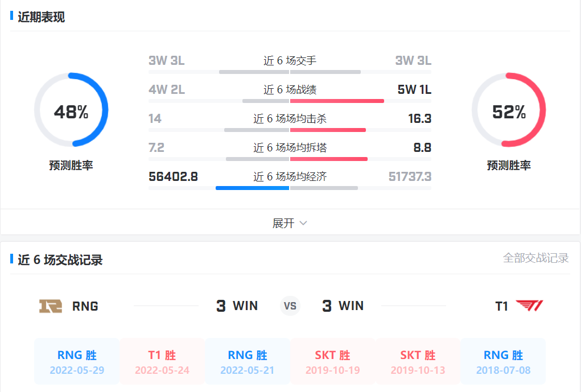The image size is (581, 392).
Task: Select T1 胜 2022-05-24 match card
Action: point(162,362)
